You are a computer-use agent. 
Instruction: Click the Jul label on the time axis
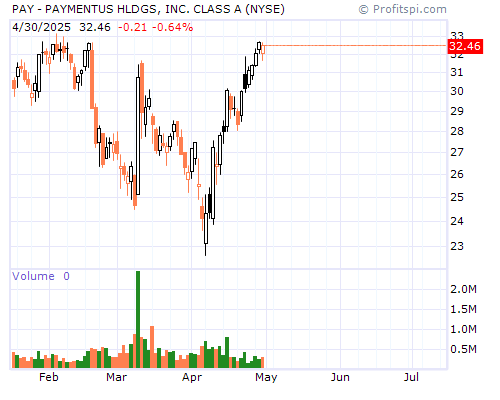411,377
